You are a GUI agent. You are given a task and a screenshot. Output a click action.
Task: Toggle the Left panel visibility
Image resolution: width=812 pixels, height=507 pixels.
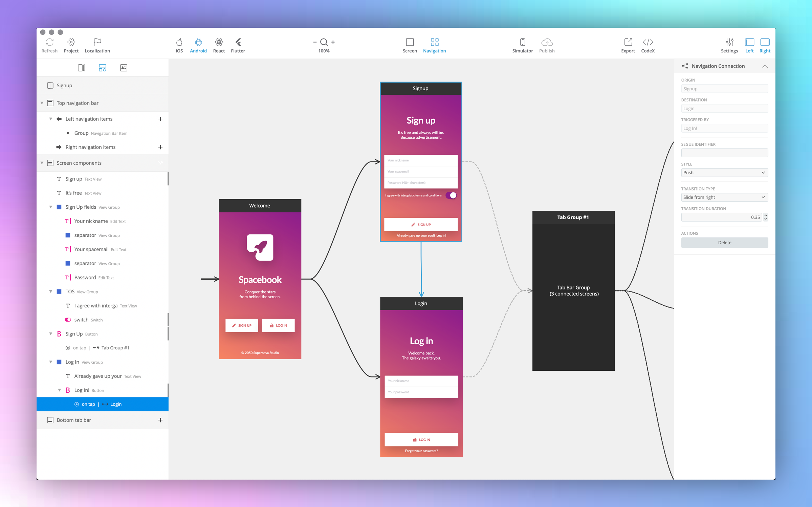(x=749, y=42)
